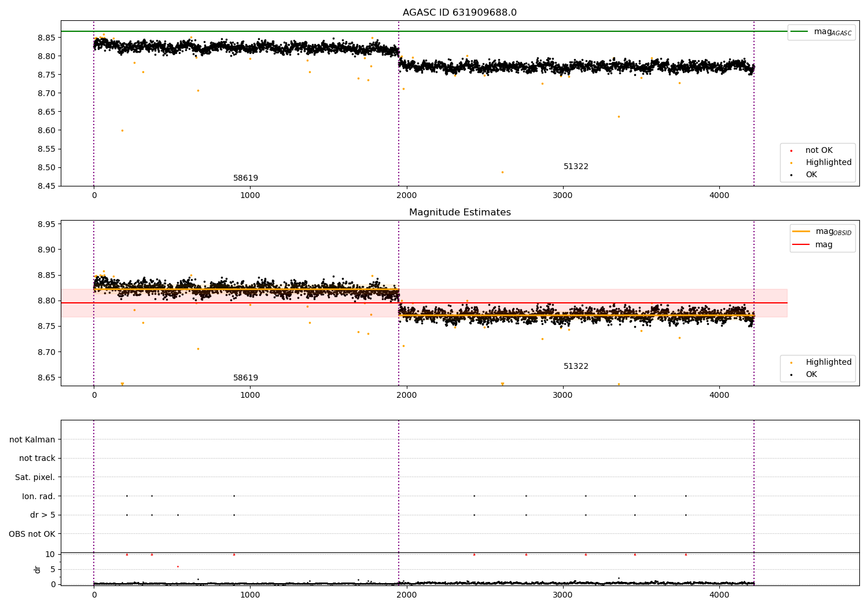Screen dimensions: 868x608
Task: Click the "5" tick on the dr axis
Action: click(x=53, y=570)
